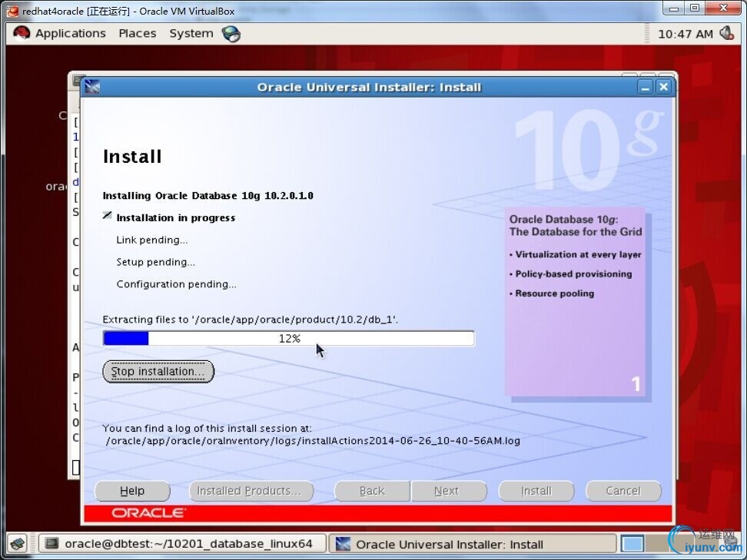
Task: Select the Oracle Universal Installer taskbar entry
Action: click(473, 544)
